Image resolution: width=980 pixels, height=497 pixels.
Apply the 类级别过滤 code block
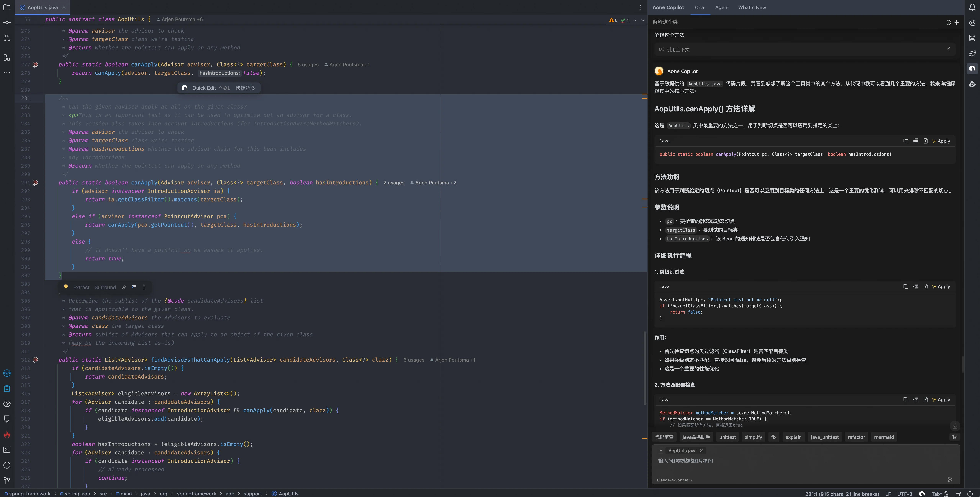pyautogui.click(x=941, y=286)
